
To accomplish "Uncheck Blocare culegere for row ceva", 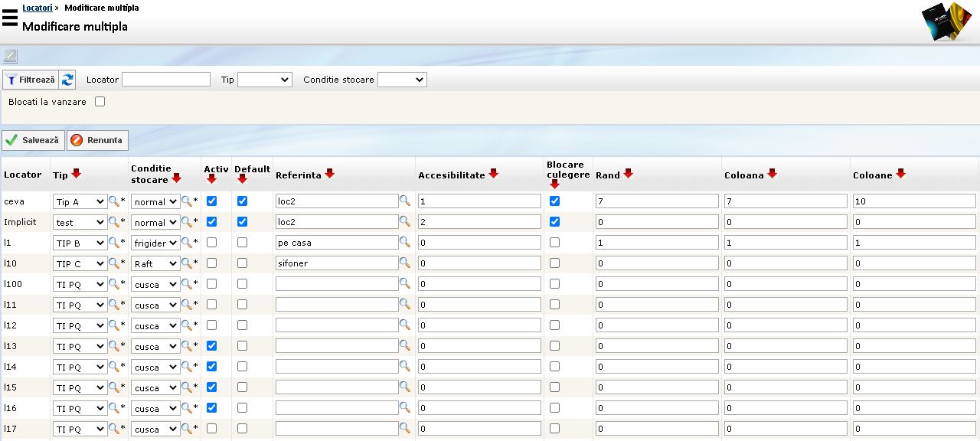I will (554, 201).
